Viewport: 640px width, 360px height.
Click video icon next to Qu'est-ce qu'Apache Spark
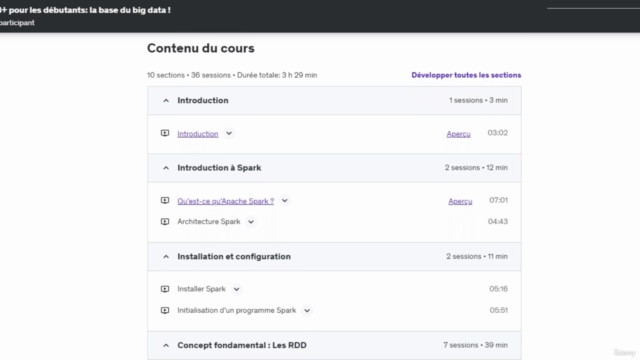165,200
